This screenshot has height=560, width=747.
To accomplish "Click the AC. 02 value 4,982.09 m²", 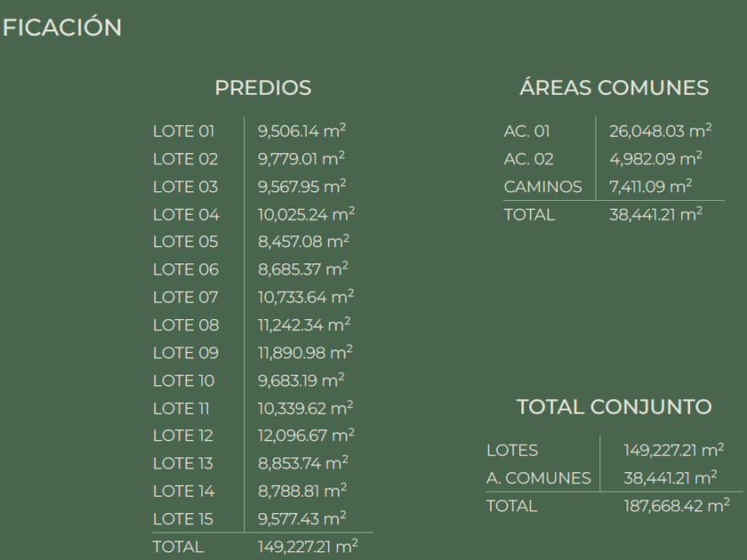I will (655, 159).
